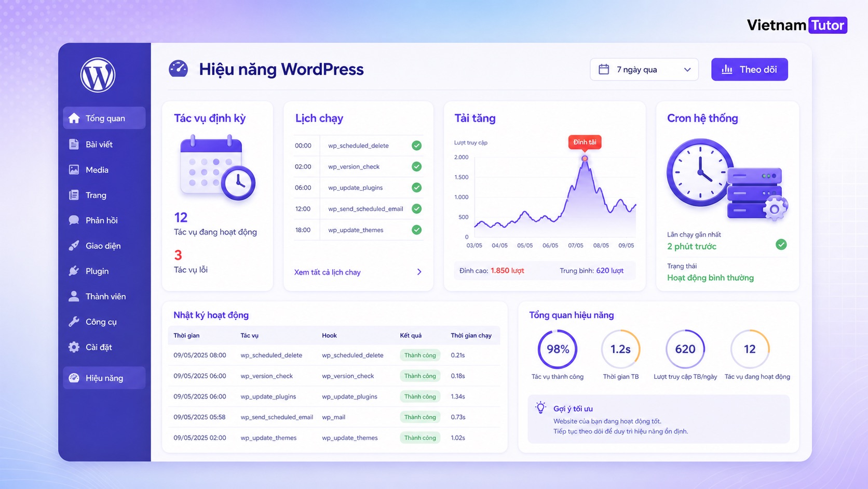Select Hiệu năng menu item

click(x=104, y=378)
